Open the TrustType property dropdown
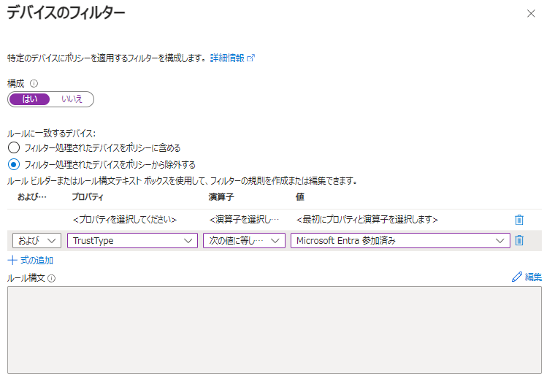 pos(132,240)
